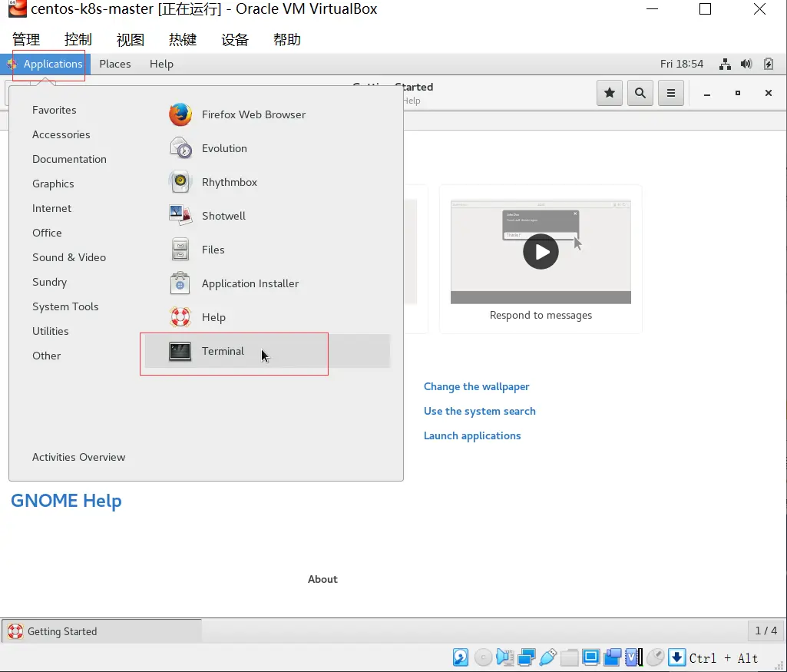Click the VirtualBox hard disk activity icon
Image resolution: width=787 pixels, height=672 pixels.
[460, 657]
